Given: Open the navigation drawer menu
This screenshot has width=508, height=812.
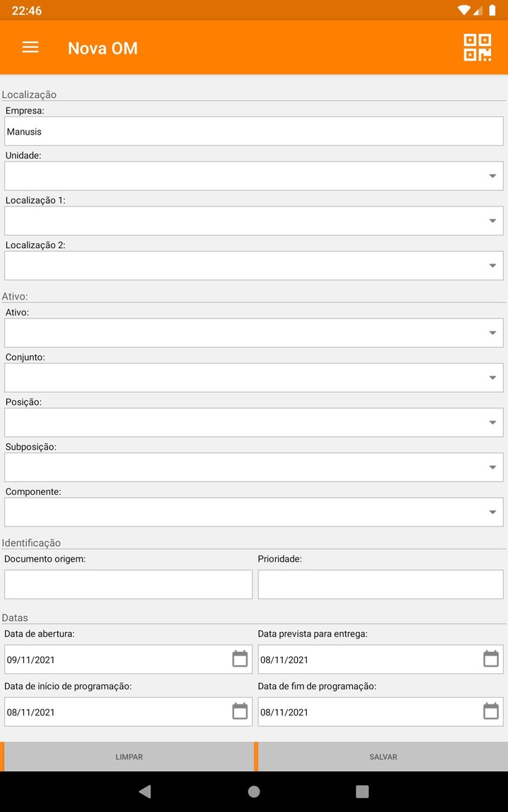Looking at the screenshot, I should coord(30,47).
